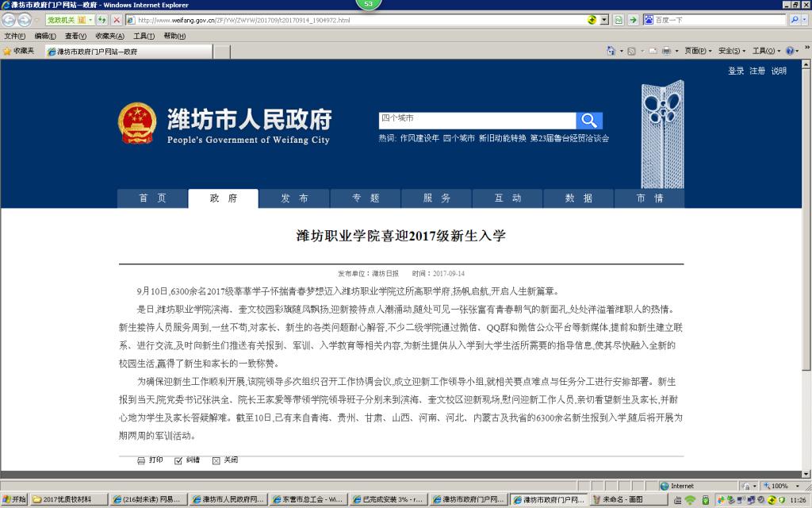Click the blue search magnifier button
Viewport: 812px width, 508px height.
[x=589, y=120]
